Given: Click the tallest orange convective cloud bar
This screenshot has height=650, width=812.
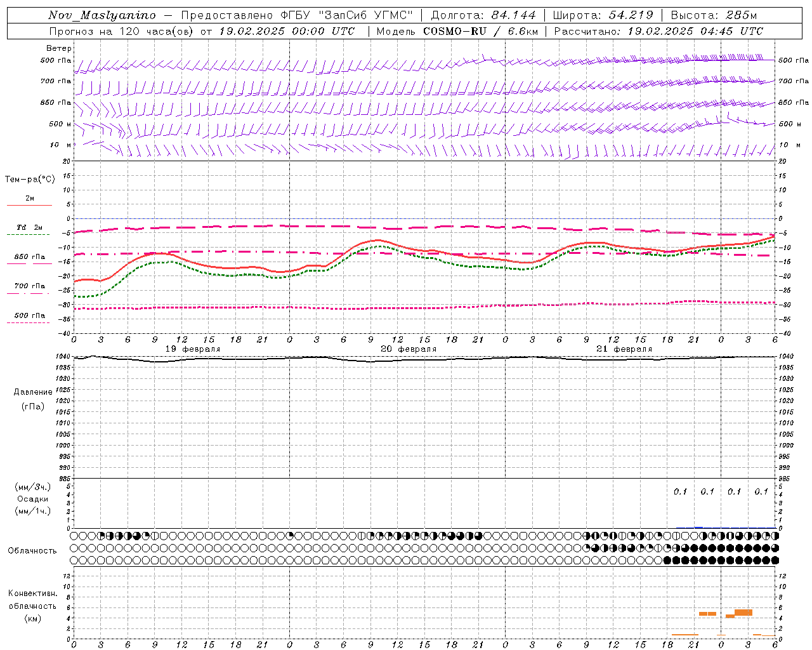Looking at the screenshot, I should tap(743, 613).
